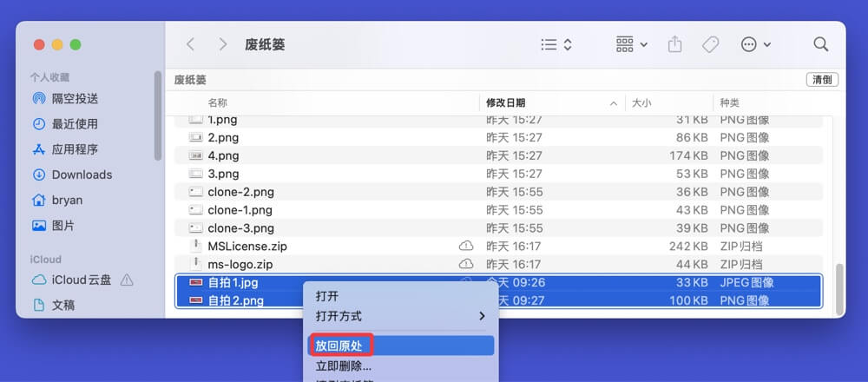Click the 清倒 empty trash button
The height and width of the screenshot is (382, 868).
point(822,80)
